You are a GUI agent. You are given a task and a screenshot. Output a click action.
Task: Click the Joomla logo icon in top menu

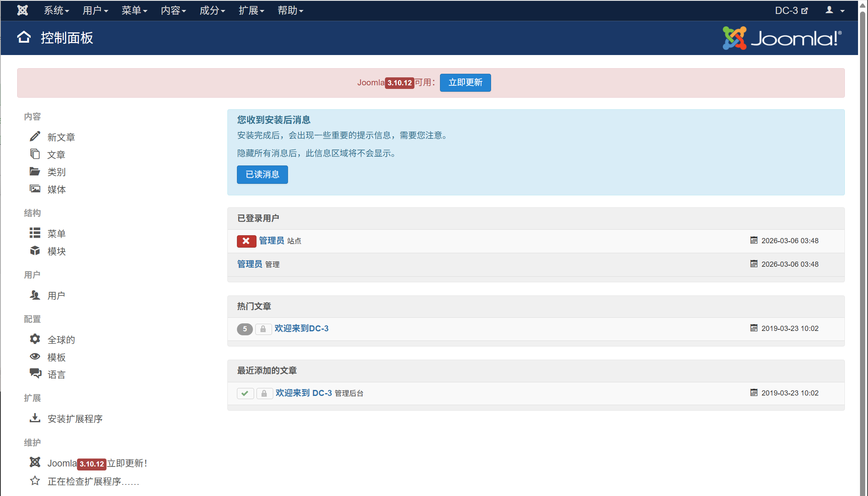(x=23, y=10)
